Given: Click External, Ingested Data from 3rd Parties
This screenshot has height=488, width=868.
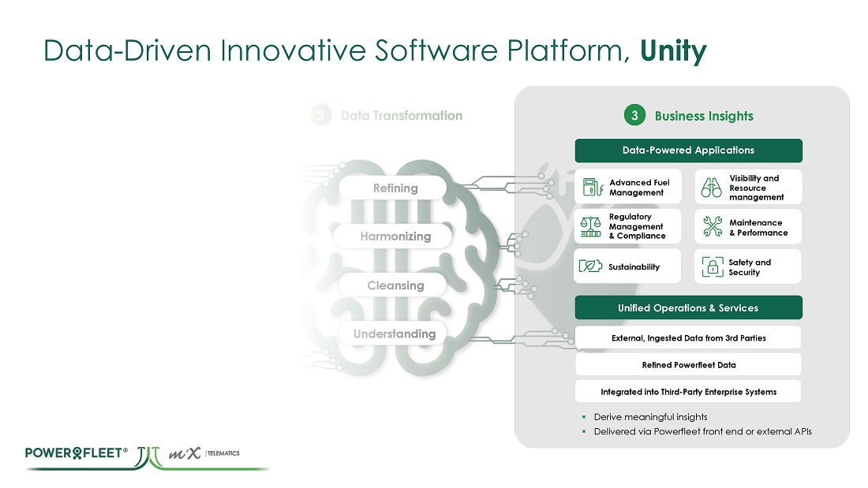Looking at the screenshot, I should point(688,338).
